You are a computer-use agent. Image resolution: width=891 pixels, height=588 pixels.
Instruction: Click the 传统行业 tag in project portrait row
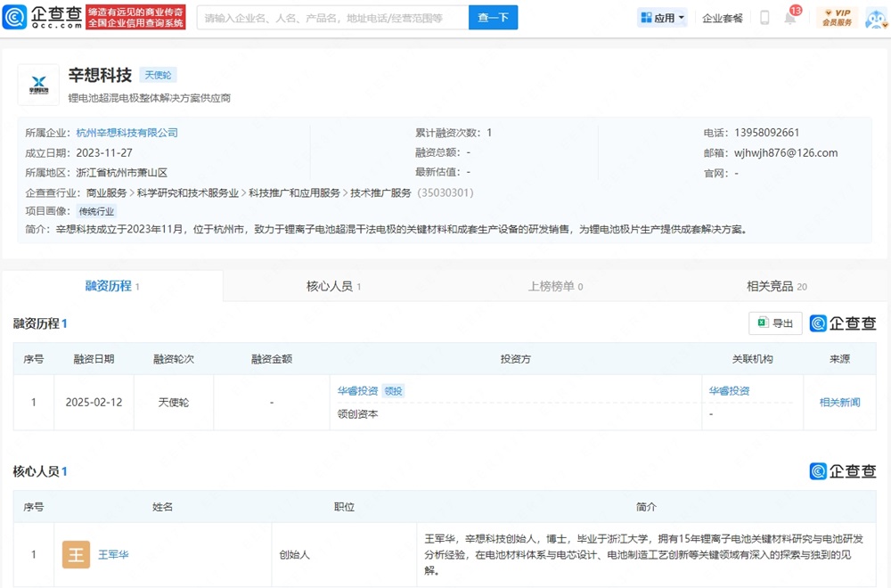coord(96,212)
